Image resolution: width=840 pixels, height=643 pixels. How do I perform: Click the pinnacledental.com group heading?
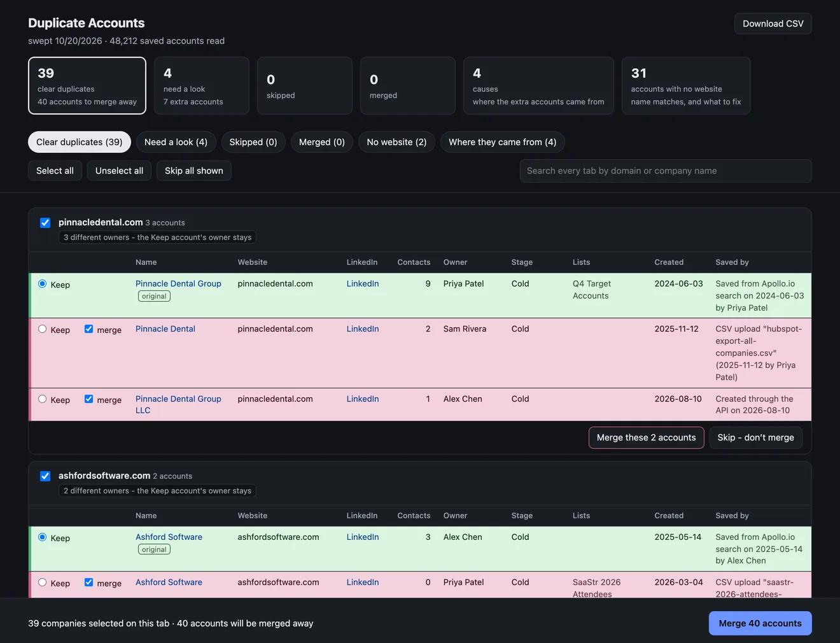101,222
